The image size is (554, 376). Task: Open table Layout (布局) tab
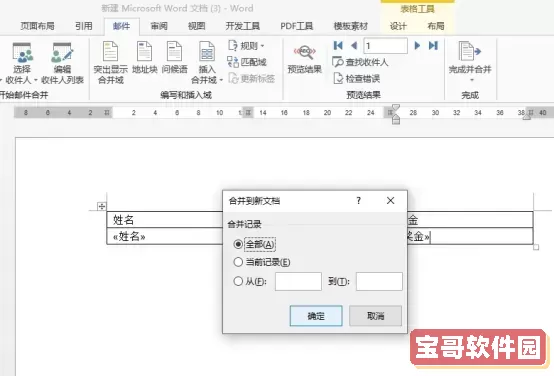[436, 26]
